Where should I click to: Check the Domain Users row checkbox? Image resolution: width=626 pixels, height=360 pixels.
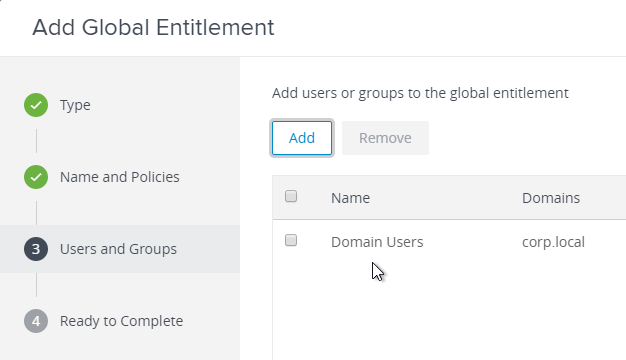pyautogui.click(x=291, y=240)
